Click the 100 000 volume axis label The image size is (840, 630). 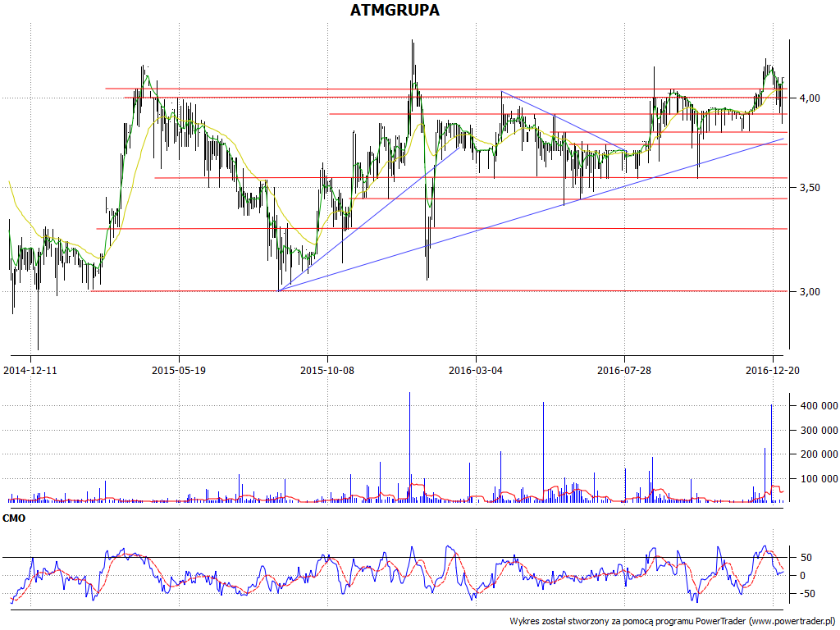coord(819,479)
